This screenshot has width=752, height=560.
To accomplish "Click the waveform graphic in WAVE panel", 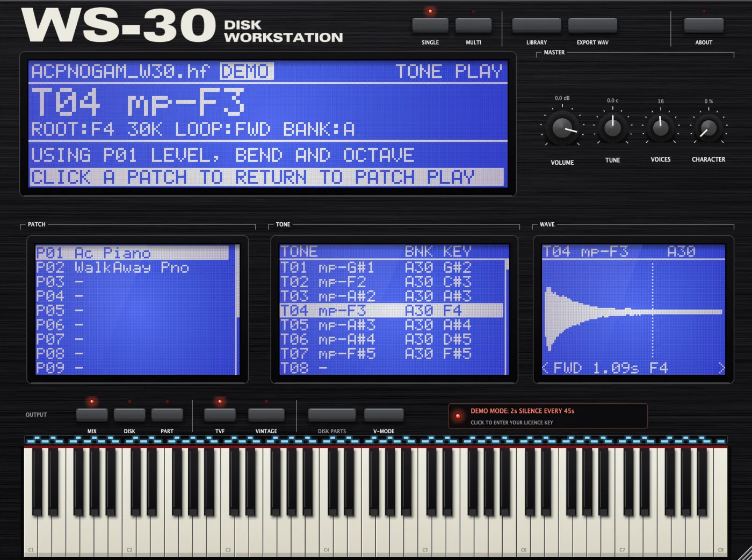I will pyautogui.click(x=633, y=311).
